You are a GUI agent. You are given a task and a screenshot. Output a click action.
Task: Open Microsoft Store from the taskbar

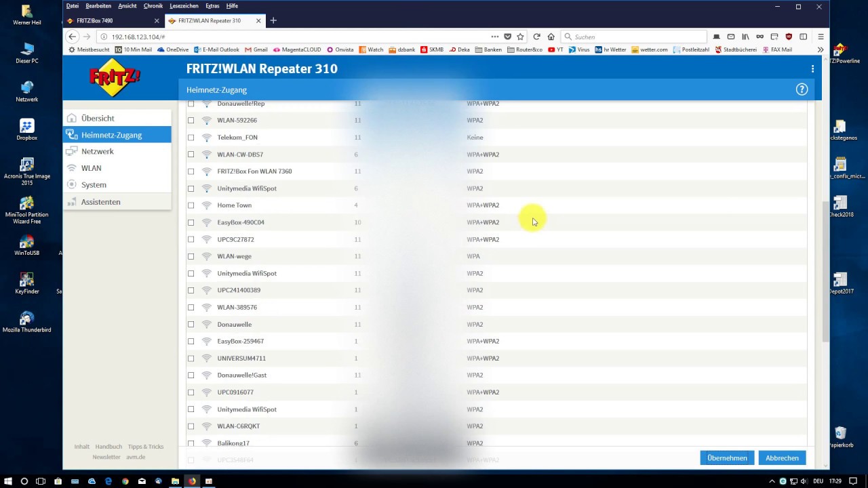pyautogui.click(x=58, y=481)
